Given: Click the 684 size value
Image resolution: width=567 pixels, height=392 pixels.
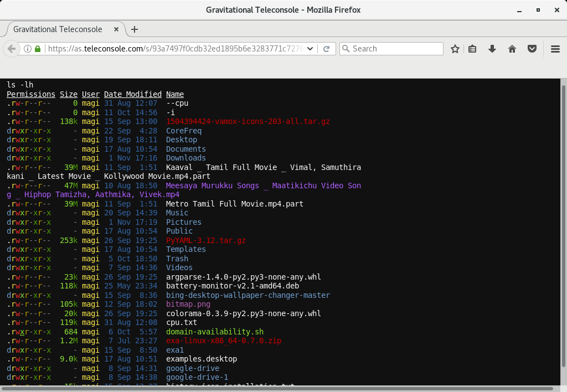Looking at the screenshot, I should pos(71,332).
